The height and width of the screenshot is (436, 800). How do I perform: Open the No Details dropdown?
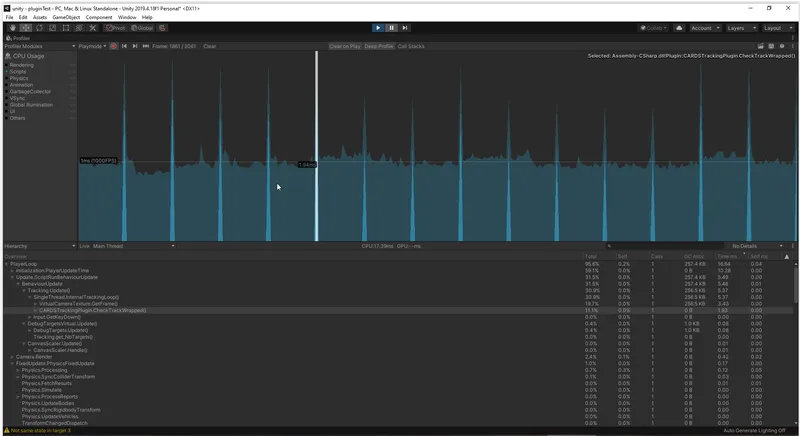pyautogui.click(x=757, y=246)
